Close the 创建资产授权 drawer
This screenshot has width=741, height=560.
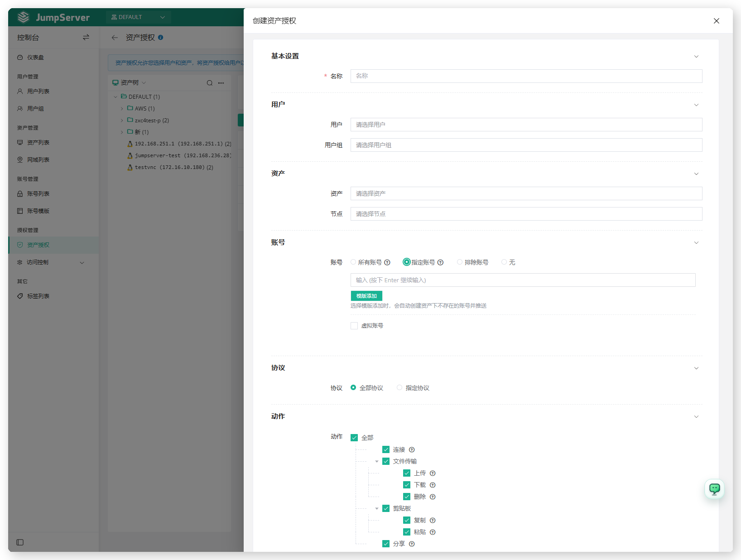tap(717, 21)
